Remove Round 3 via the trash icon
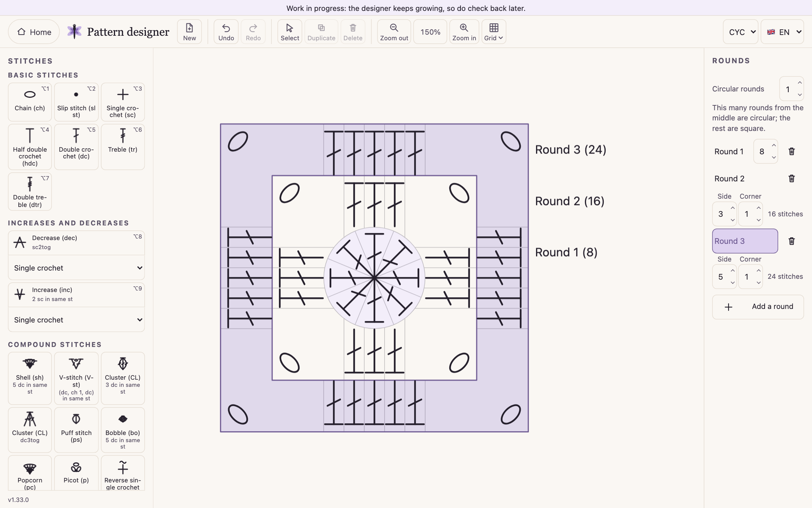The image size is (812, 508). click(792, 241)
